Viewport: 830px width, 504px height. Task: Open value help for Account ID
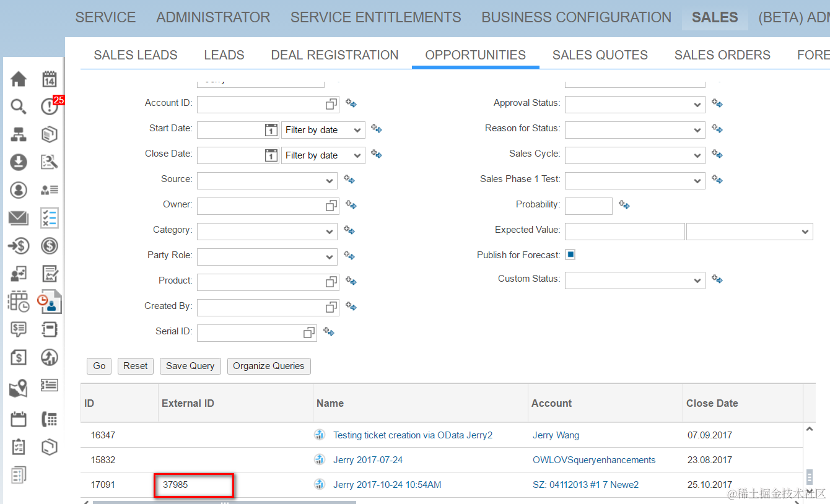(x=331, y=104)
